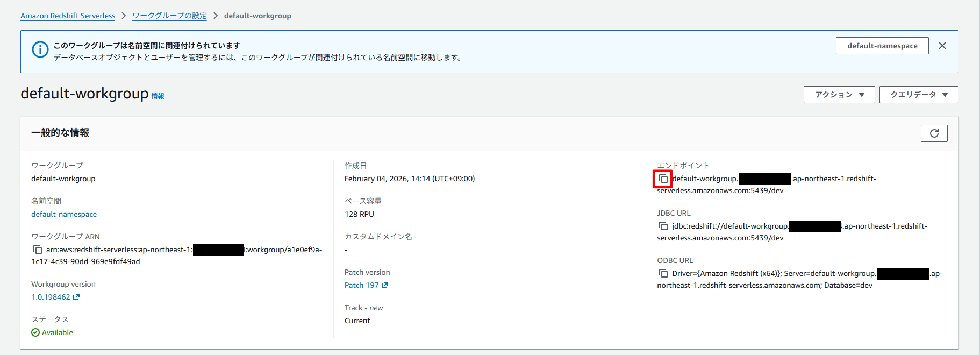Click the 作成日 label
The width and height of the screenshot is (980, 355).
pyautogui.click(x=355, y=166)
